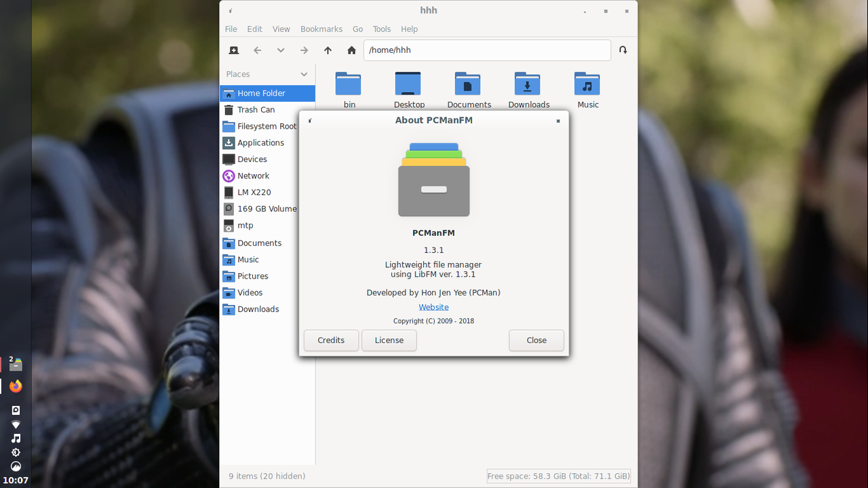Open the music note tray icon

click(x=16, y=439)
